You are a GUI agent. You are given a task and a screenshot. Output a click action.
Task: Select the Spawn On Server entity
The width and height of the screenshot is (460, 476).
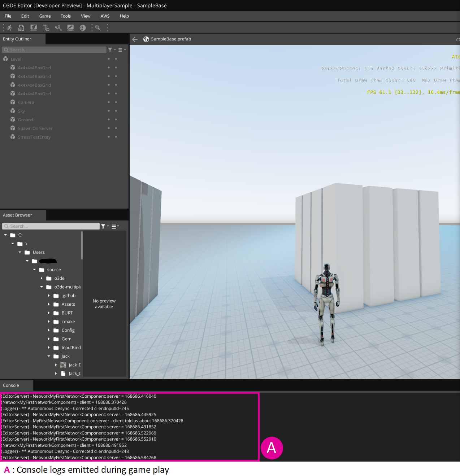coord(35,128)
